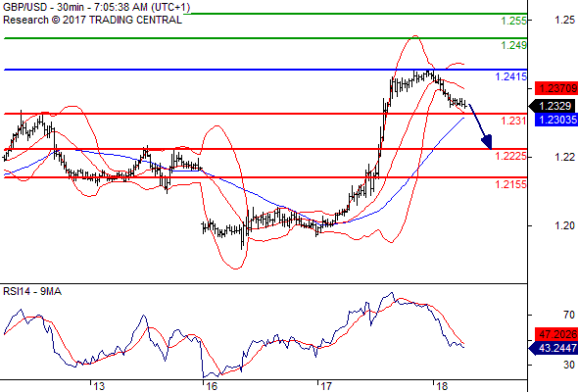The image size is (578, 392).
Task: Click the Trading Central research copyright text
Action: pos(92,20)
